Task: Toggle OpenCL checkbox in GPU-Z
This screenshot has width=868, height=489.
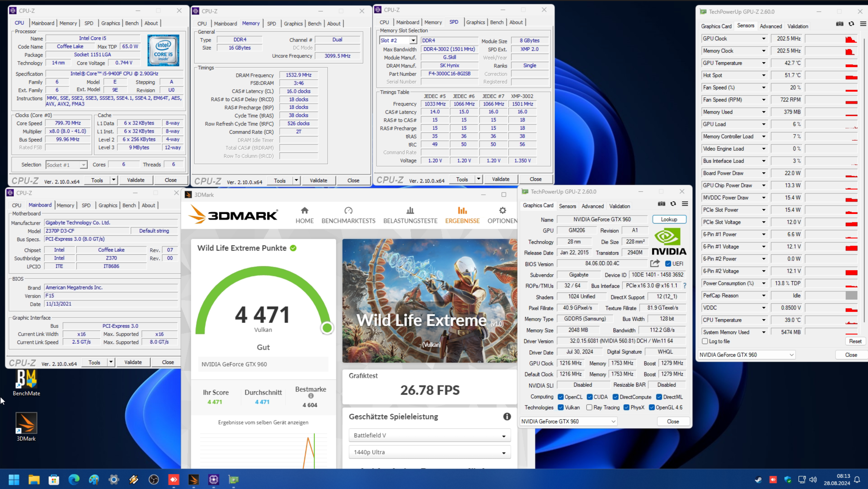Action: coord(561,397)
